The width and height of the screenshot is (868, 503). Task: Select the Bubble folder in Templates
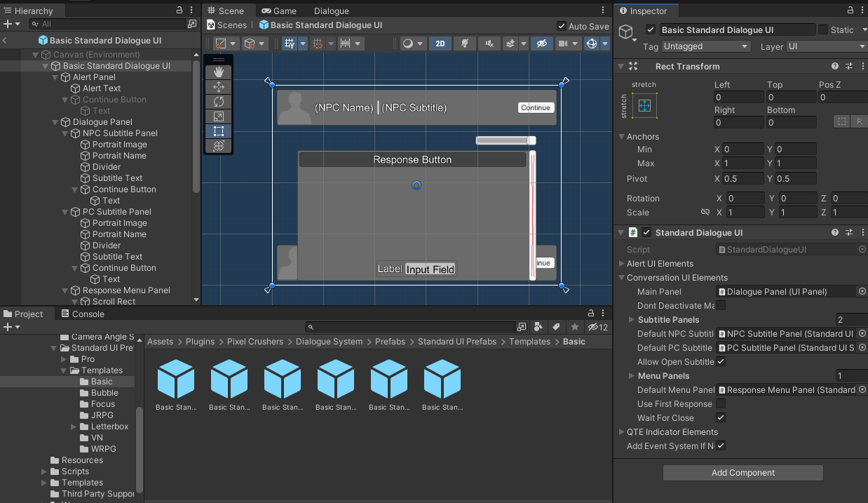(104, 393)
